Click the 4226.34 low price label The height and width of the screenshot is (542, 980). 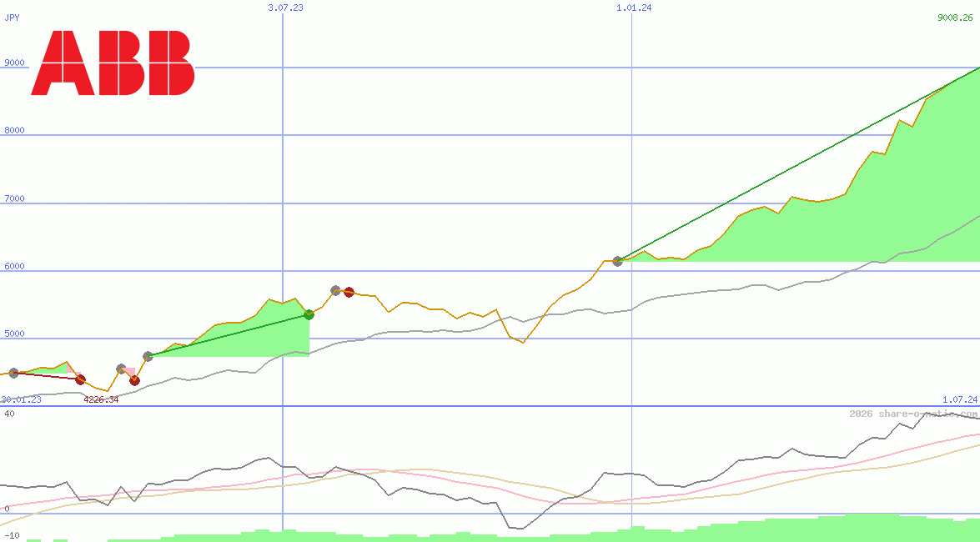coord(101,399)
